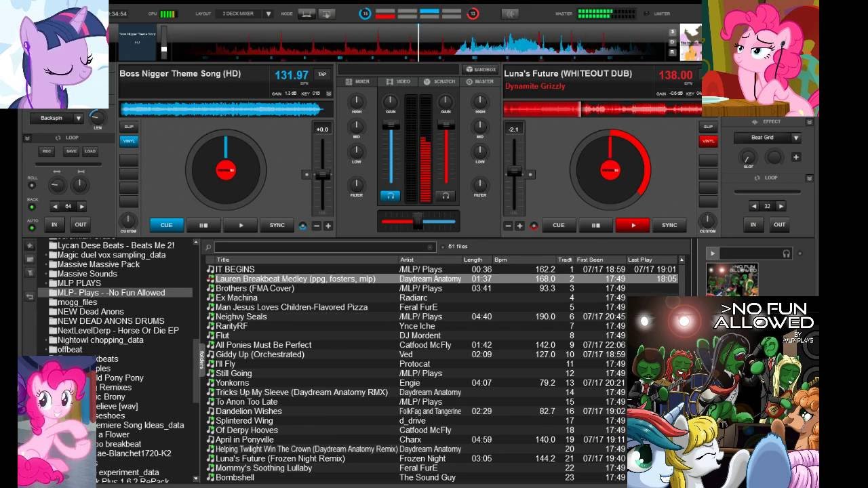Increase right loop length from 32
Screen dimensions: 868x488
tap(781, 206)
